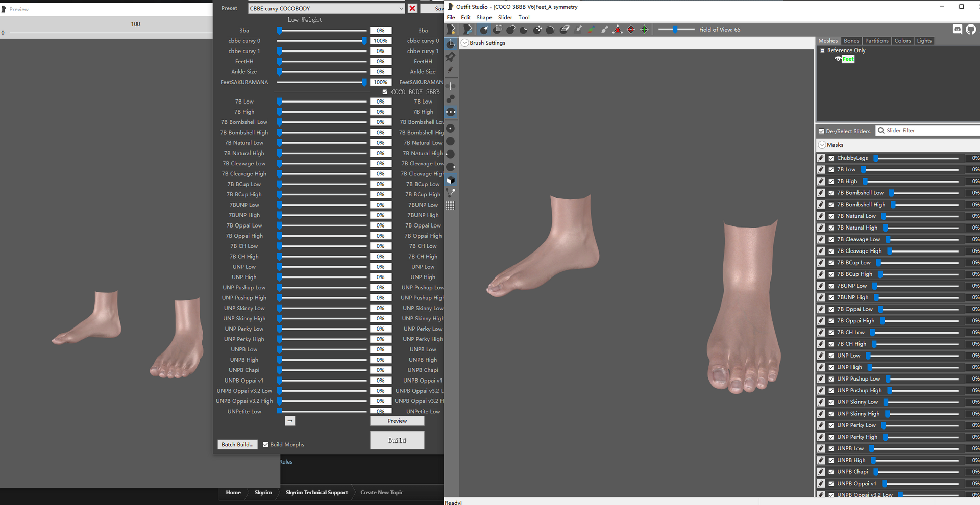Open the Shape menu
The image size is (980, 505).
[484, 17]
